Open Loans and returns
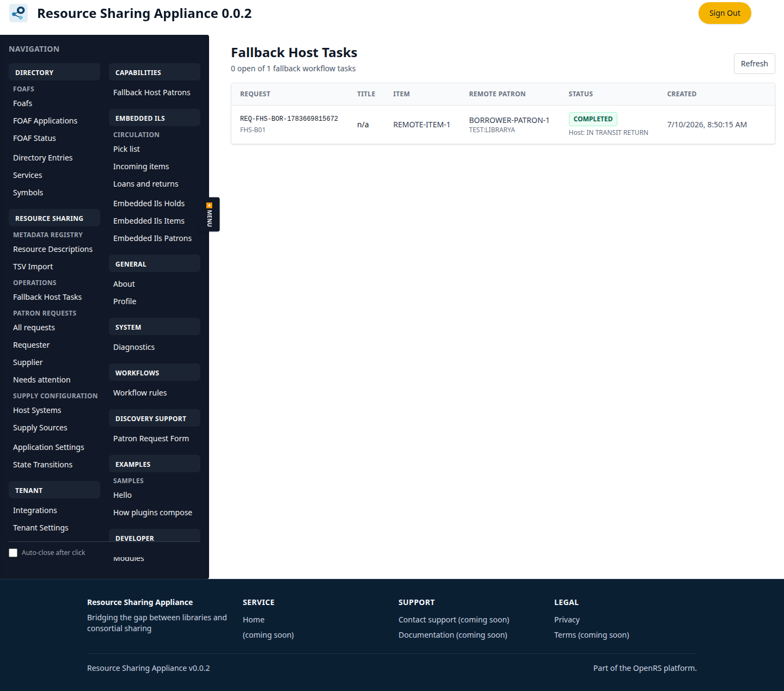 (146, 184)
